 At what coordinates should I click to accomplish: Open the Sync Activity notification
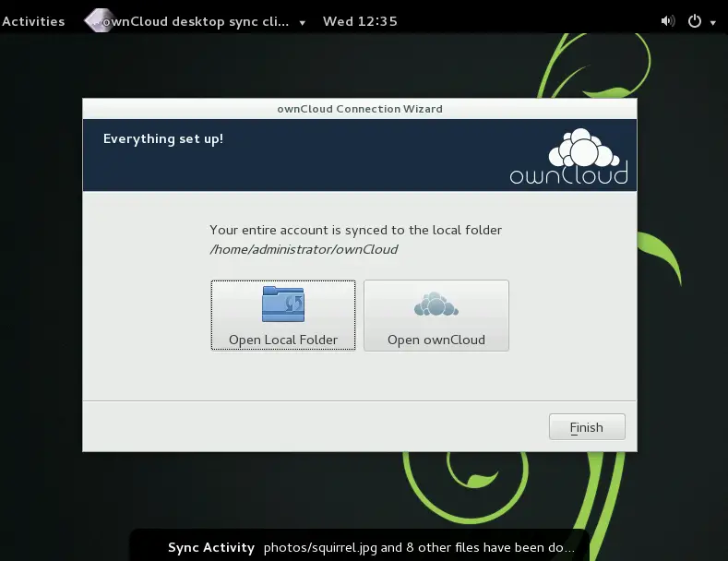coord(359,545)
